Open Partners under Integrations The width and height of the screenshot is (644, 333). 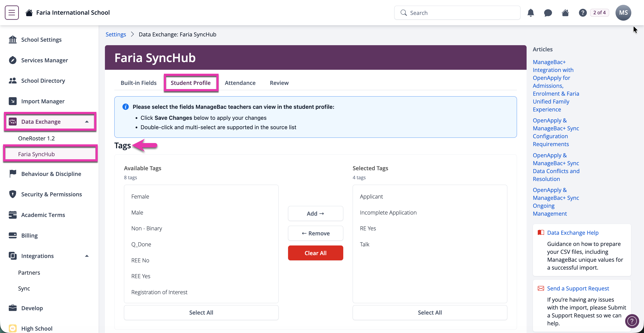coord(29,273)
